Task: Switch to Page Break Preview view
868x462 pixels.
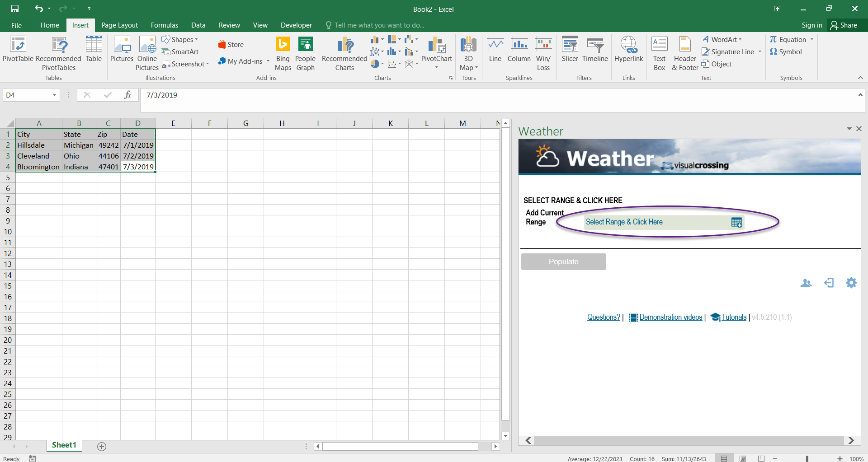Action: point(761,458)
